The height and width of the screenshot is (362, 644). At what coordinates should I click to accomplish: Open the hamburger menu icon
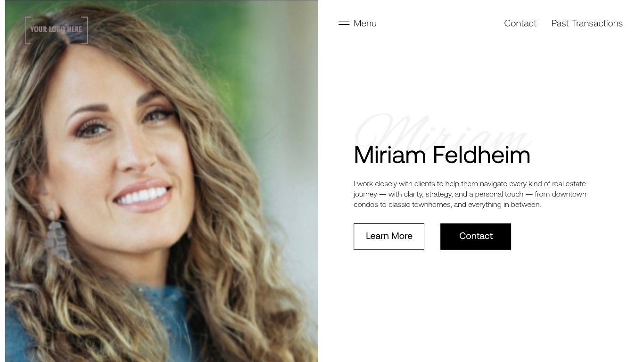coord(344,23)
